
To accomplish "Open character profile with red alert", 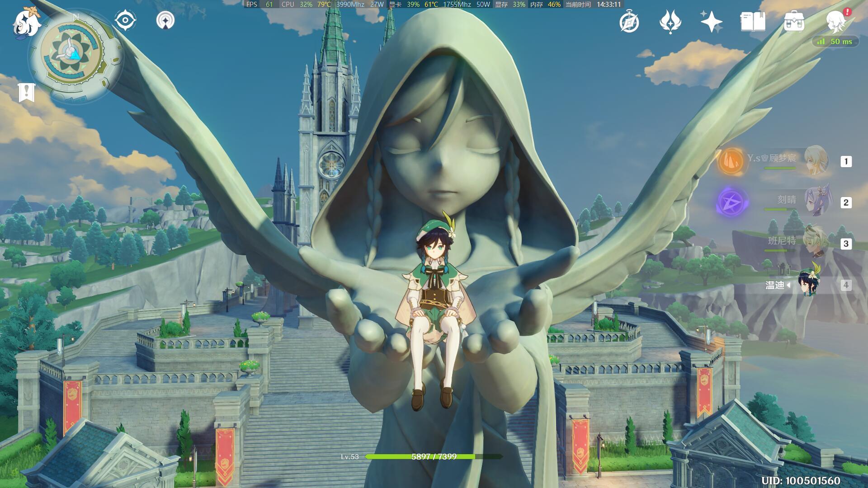I will pos(835,21).
